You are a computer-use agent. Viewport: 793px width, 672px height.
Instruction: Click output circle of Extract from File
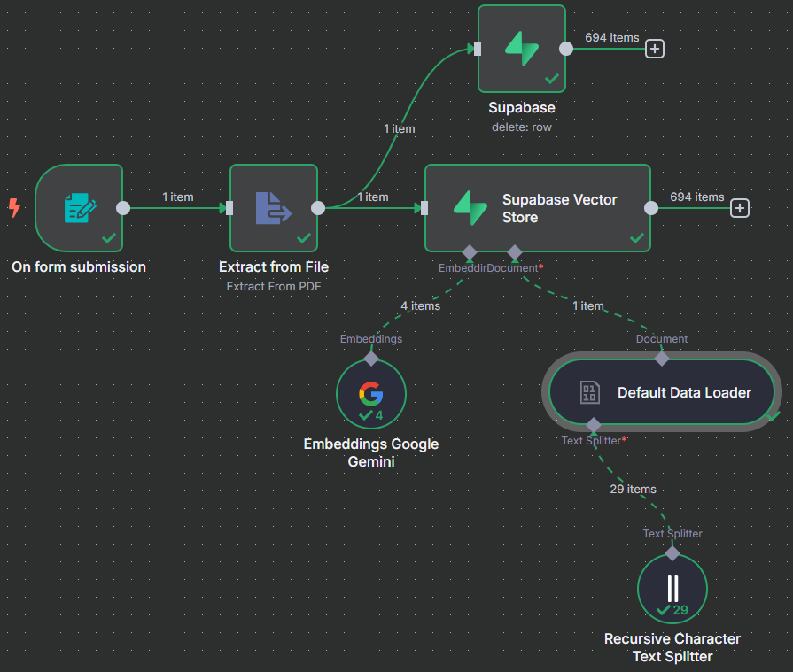[x=318, y=208]
